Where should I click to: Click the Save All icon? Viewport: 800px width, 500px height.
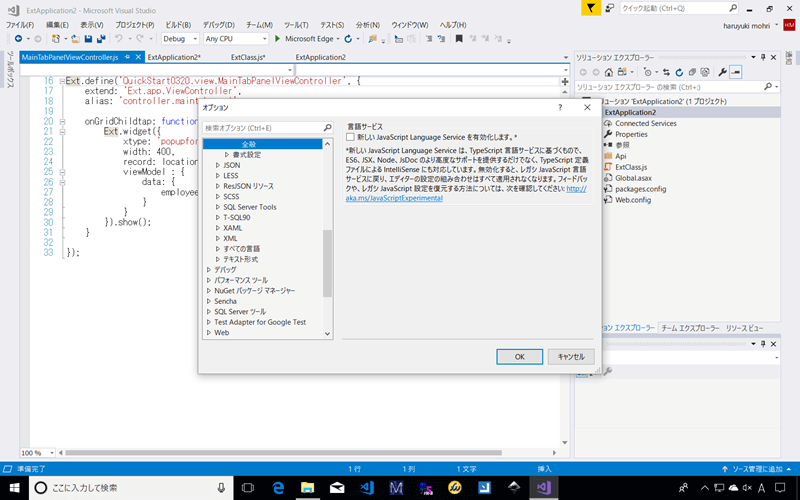[x=101, y=39]
